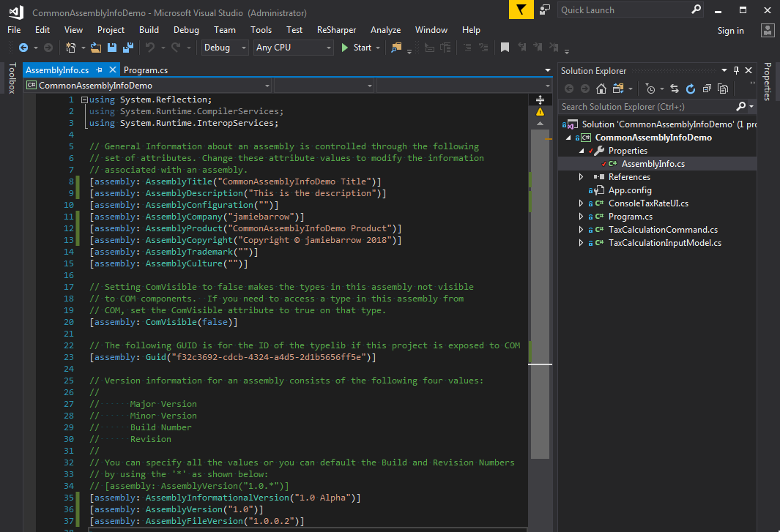Expand the Program.cs tree node
The width and height of the screenshot is (780, 532).
pos(581,217)
